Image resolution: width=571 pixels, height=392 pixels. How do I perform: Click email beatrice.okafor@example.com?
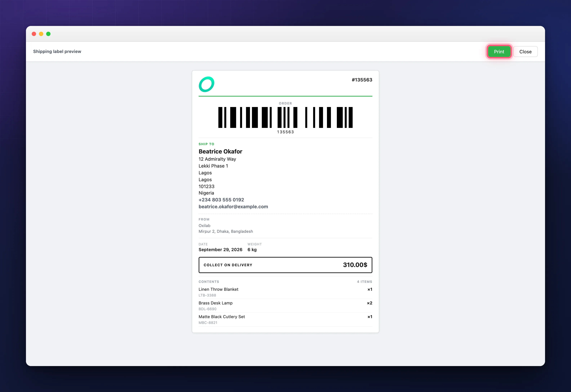233,207
